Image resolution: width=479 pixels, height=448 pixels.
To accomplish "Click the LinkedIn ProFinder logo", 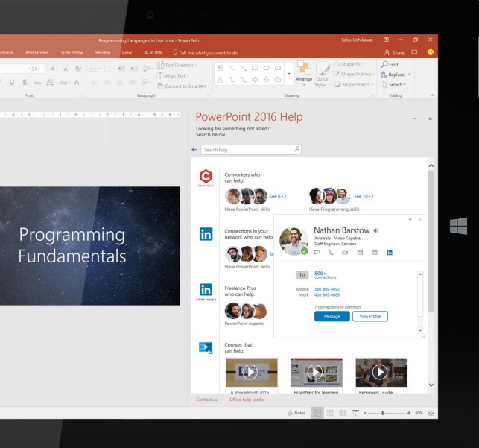I will [206, 292].
